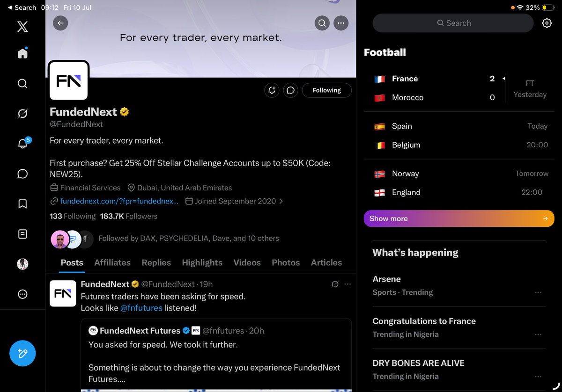Open DRY BONES ARE ALIVE trend
Image resolution: width=562 pixels, height=392 pixels.
pos(459,370)
